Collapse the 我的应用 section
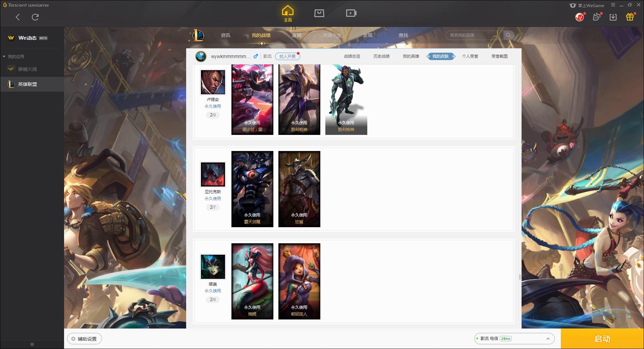The width and height of the screenshot is (644, 349). [4, 57]
